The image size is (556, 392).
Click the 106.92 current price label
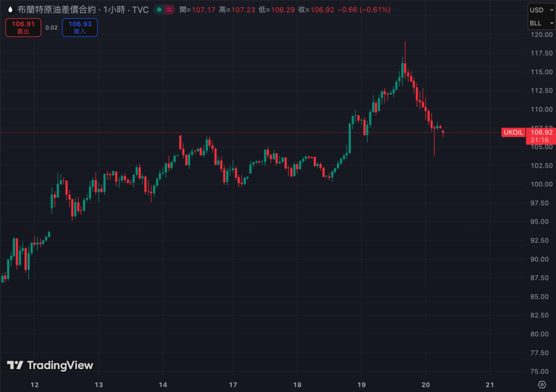(541, 132)
